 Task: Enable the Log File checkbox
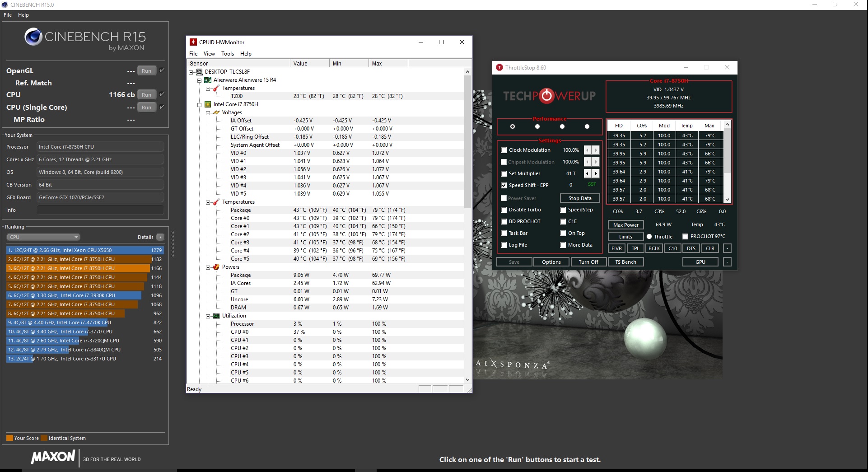[504, 245]
